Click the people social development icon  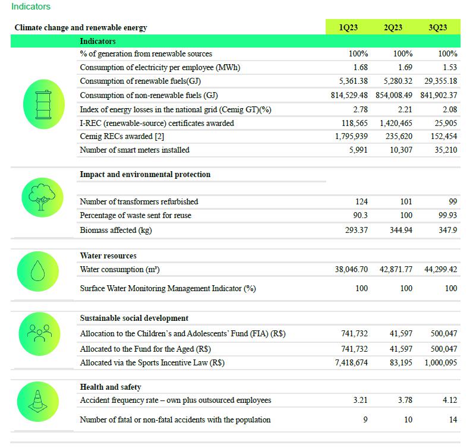tap(39, 334)
